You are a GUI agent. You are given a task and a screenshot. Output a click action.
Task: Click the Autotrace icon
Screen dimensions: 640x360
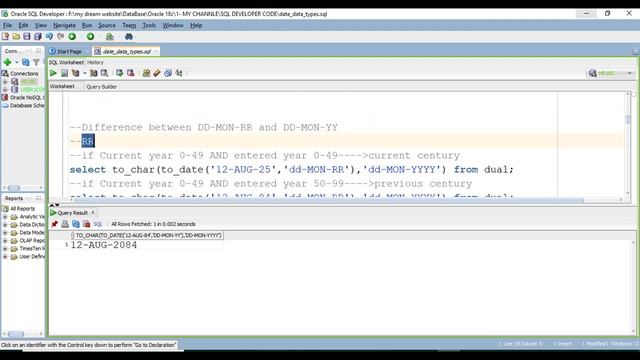(x=93, y=73)
